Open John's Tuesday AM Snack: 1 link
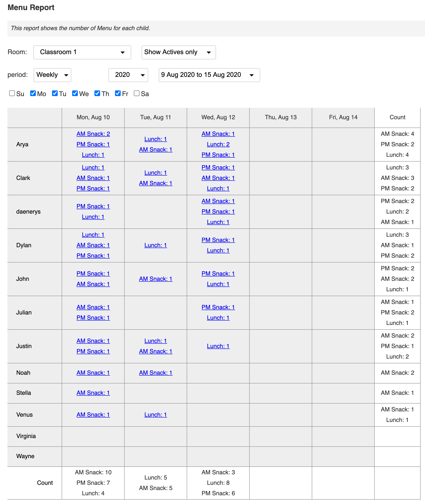 point(155,279)
